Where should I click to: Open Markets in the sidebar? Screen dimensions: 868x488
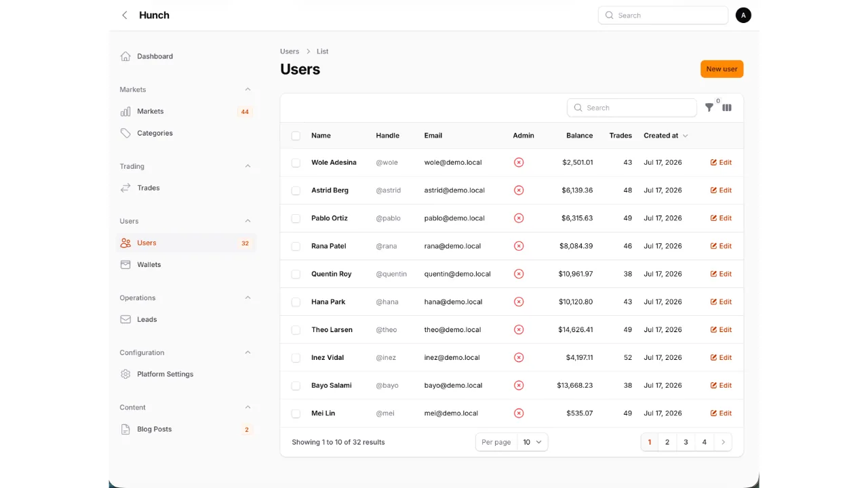[186, 111]
